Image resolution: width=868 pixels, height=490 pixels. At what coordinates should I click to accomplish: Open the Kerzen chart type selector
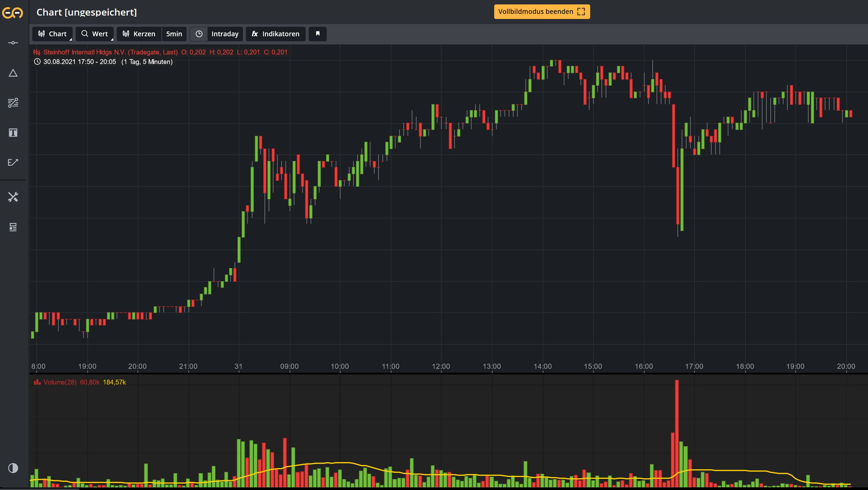coord(139,34)
